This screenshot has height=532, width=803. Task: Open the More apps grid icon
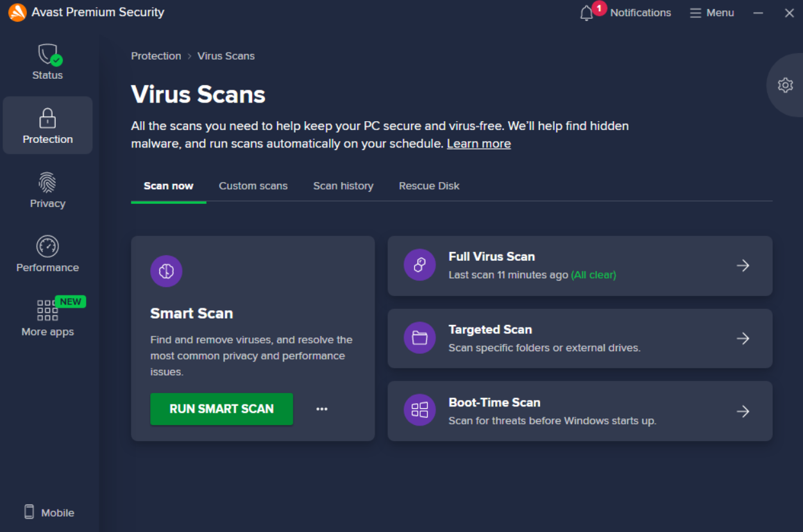pos(47,310)
